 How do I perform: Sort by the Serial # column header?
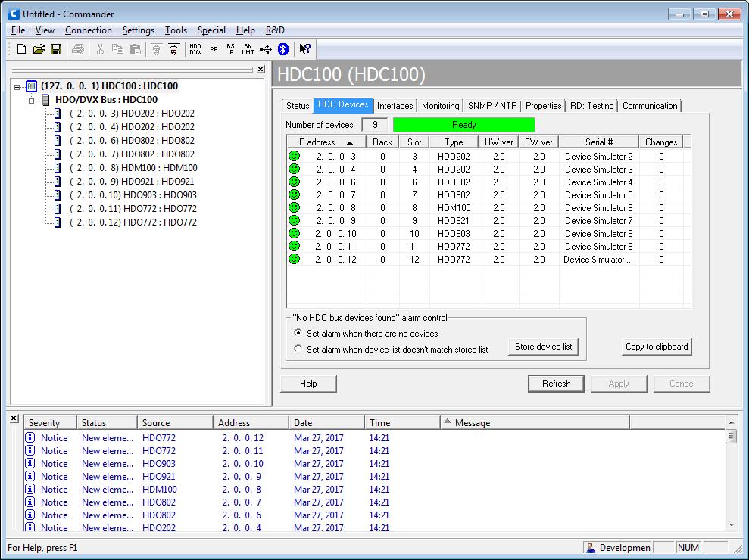598,142
